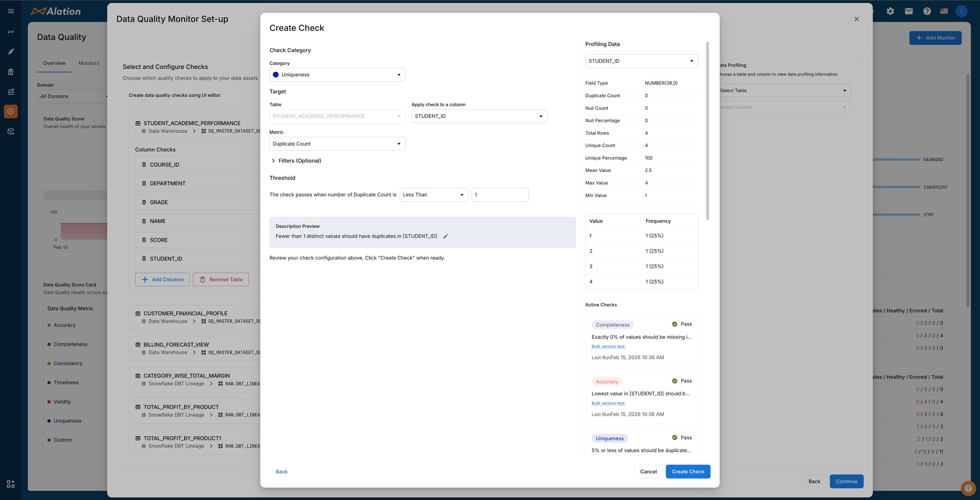The width and height of the screenshot is (980, 500).
Task: Select the highlighted Data Quality sidebar icon
Action: pos(11,111)
